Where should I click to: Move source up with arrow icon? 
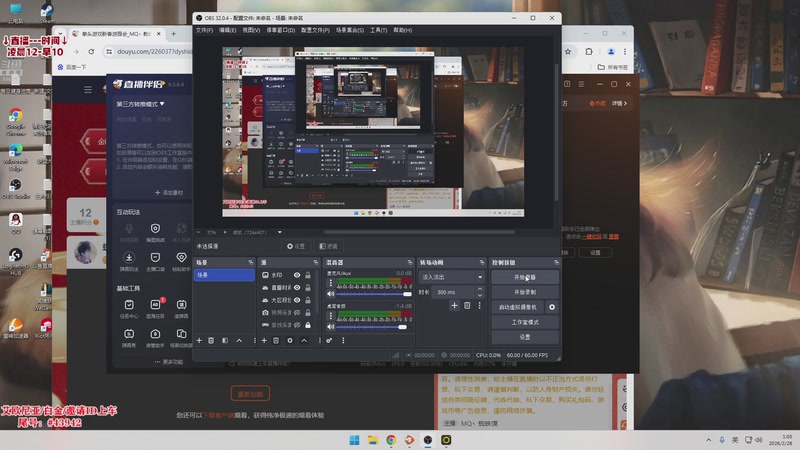tap(304, 340)
